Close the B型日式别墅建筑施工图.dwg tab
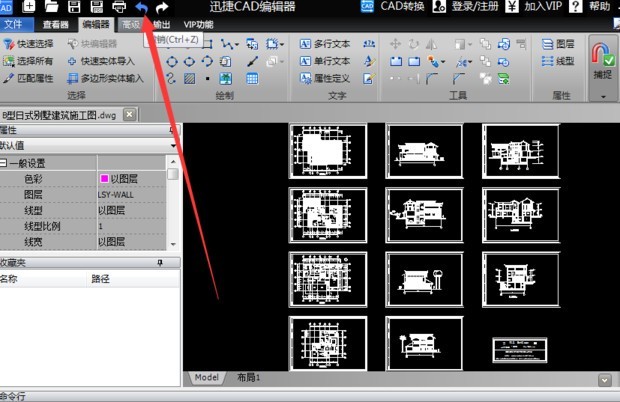 pos(129,115)
